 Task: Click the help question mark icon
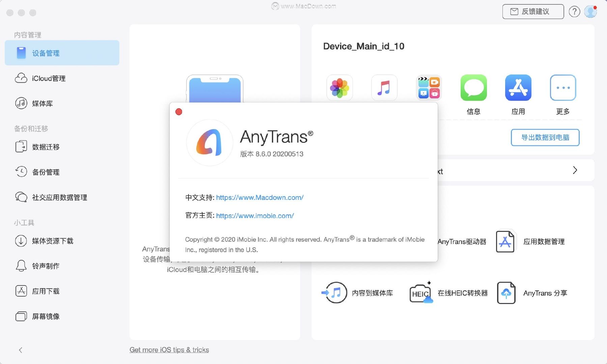coord(574,12)
